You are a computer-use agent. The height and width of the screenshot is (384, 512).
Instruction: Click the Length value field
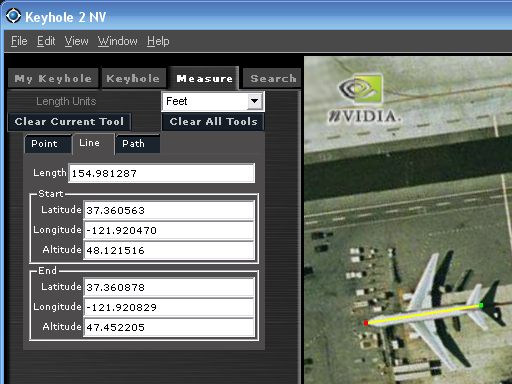pyautogui.click(x=162, y=173)
